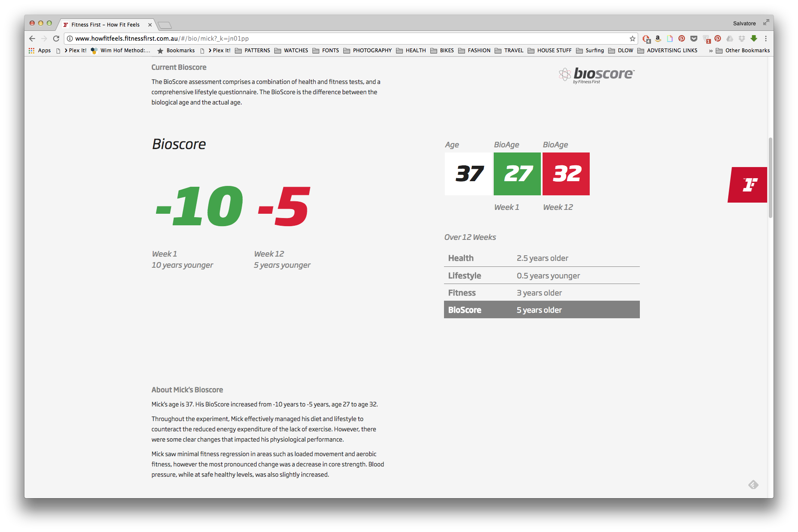Expand the PHOTOGRAPHY bookmarks folder
Screen dimensions: 798x532
(x=368, y=51)
